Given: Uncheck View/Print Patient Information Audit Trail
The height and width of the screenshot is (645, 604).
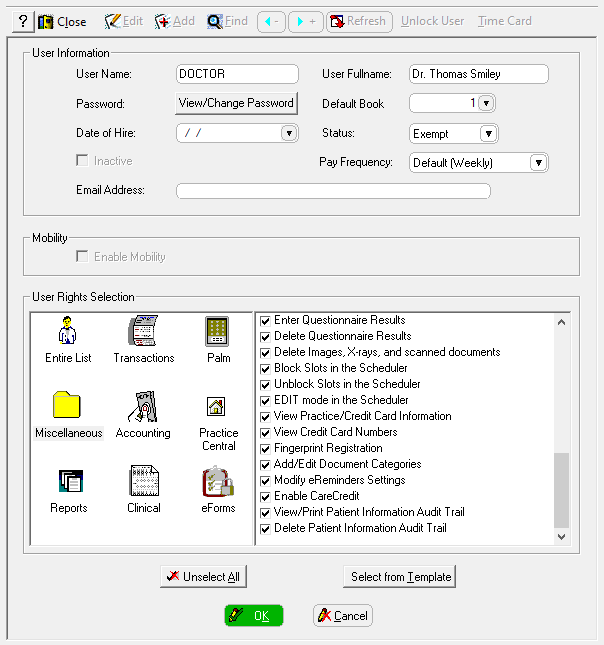Looking at the screenshot, I should pos(265,513).
